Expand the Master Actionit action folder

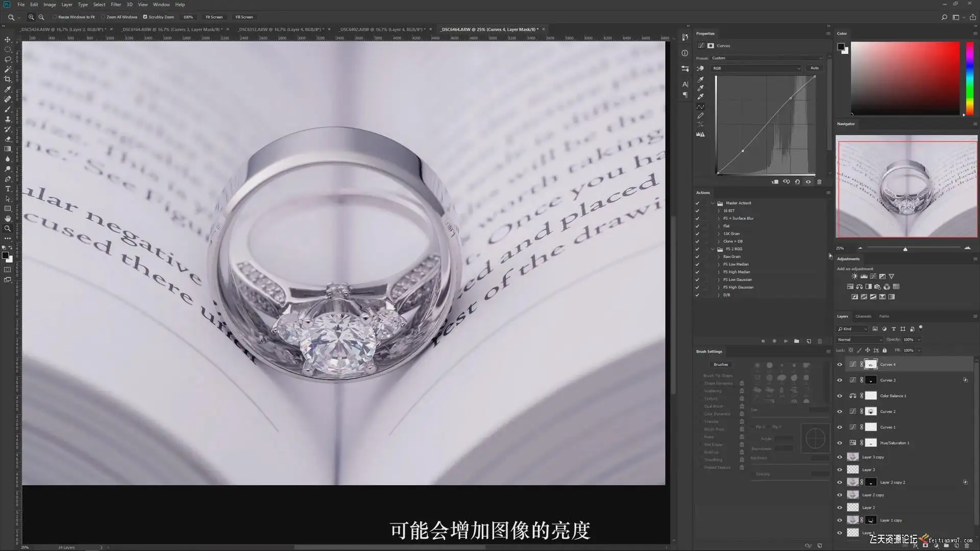[713, 203]
